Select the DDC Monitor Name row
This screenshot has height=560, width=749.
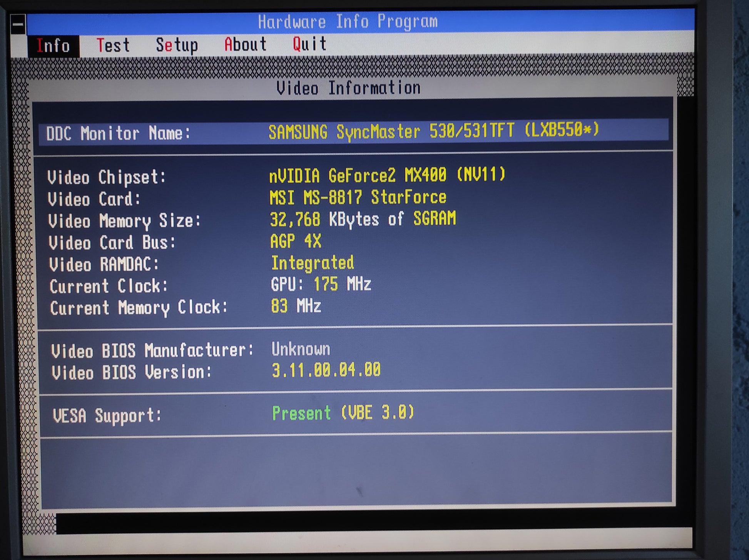353,132
